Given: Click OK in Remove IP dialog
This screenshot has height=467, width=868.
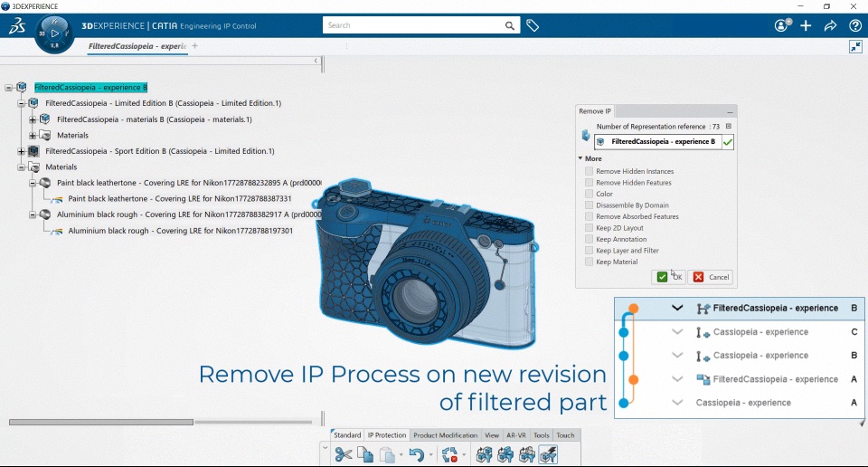Looking at the screenshot, I should click(x=669, y=277).
